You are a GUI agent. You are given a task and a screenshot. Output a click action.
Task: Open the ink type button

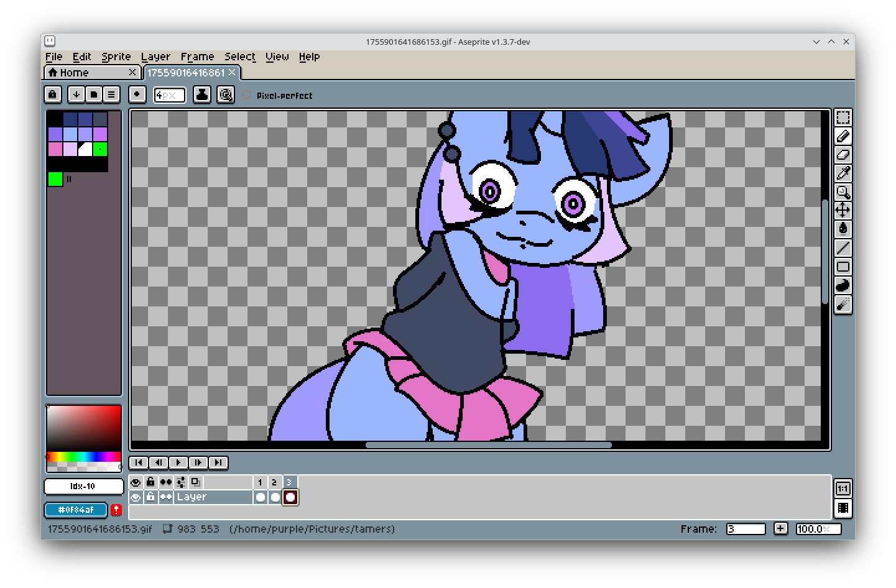tap(202, 94)
